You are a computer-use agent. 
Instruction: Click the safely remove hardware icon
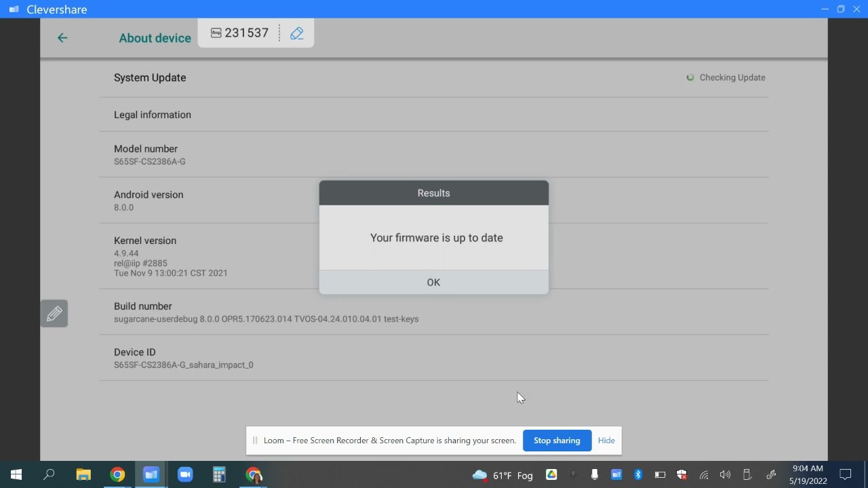coord(747,475)
